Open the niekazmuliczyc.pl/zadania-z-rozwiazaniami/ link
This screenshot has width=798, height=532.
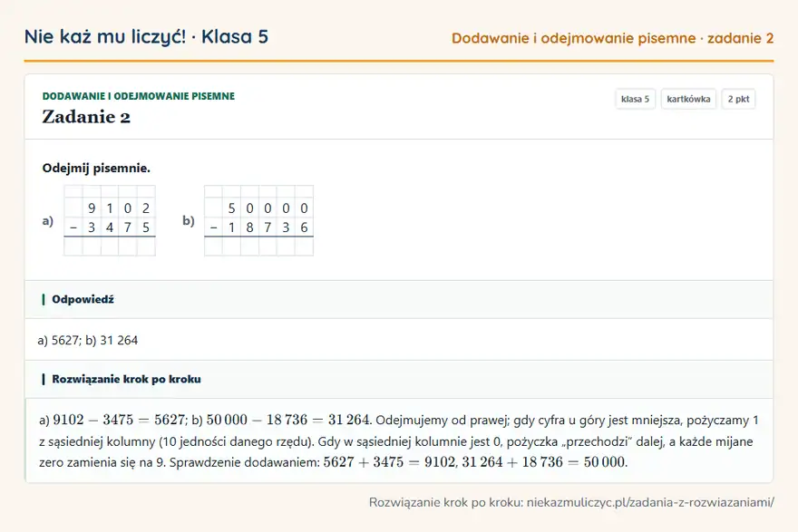pos(650,502)
